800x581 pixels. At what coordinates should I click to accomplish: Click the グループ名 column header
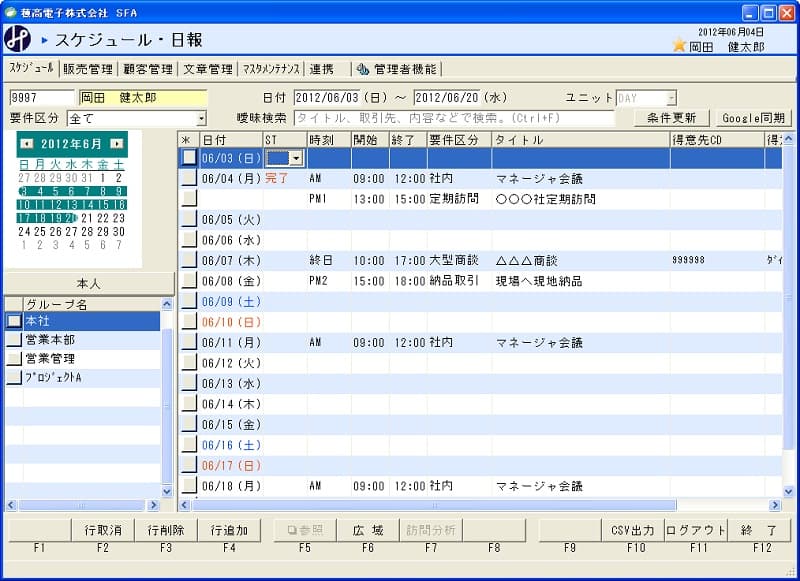coord(92,305)
